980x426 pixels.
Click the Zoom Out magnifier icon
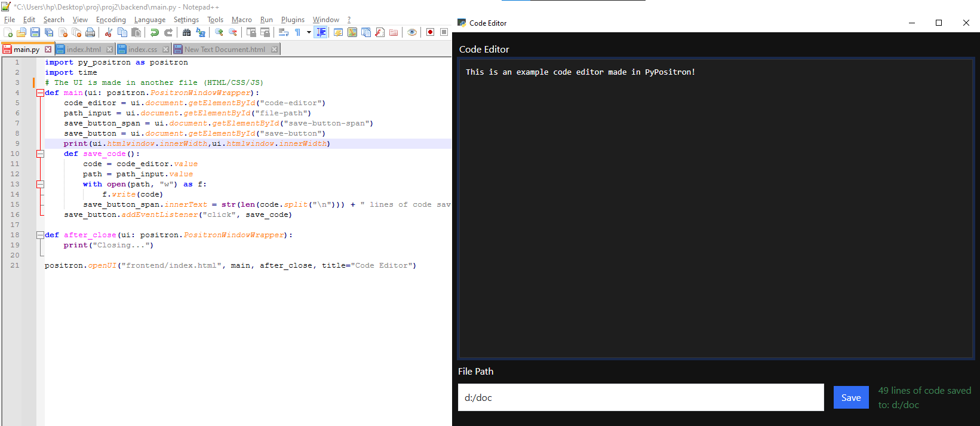coord(233,32)
